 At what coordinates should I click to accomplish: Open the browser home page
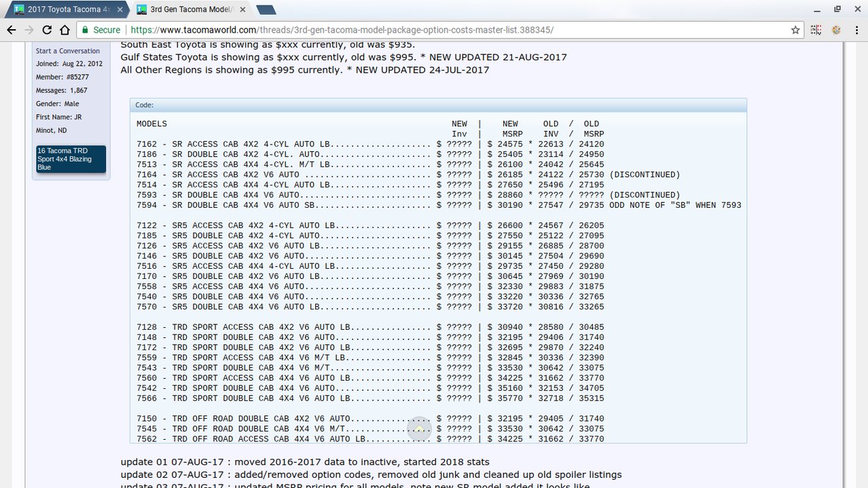[x=65, y=30]
